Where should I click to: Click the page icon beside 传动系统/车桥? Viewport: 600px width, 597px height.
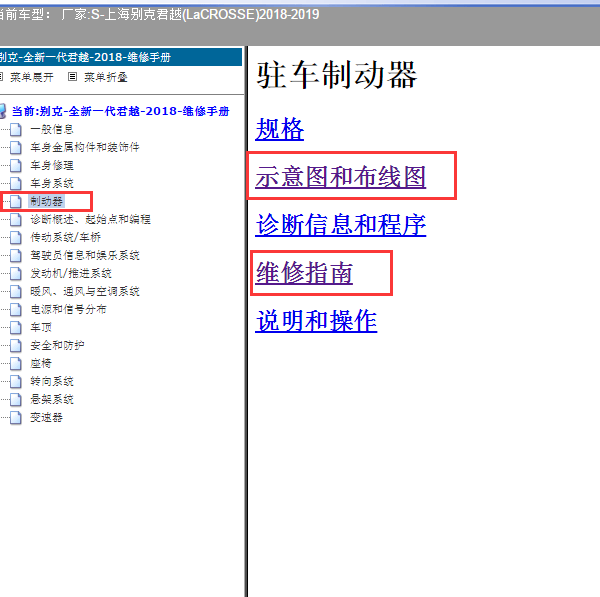pyautogui.click(x=16, y=237)
